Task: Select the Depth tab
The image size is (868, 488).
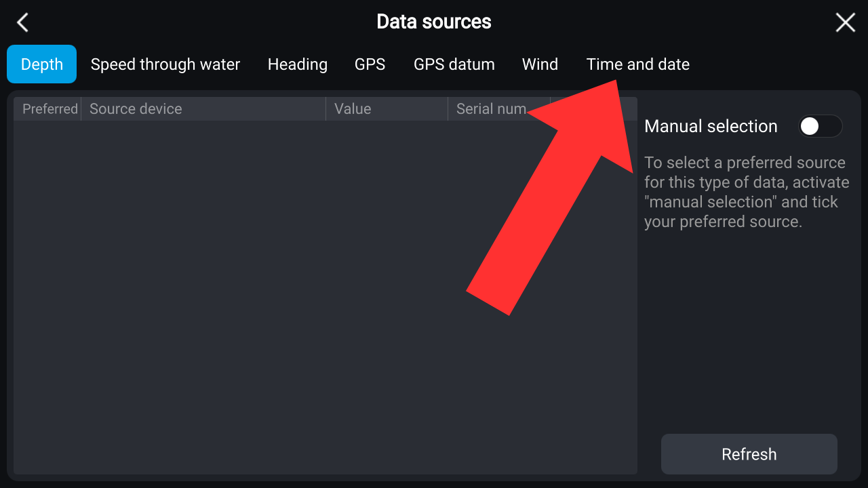Action: click(42, 64)
